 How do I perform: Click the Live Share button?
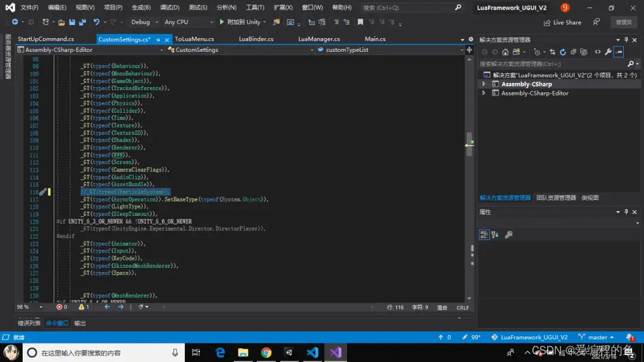(562, 22)
